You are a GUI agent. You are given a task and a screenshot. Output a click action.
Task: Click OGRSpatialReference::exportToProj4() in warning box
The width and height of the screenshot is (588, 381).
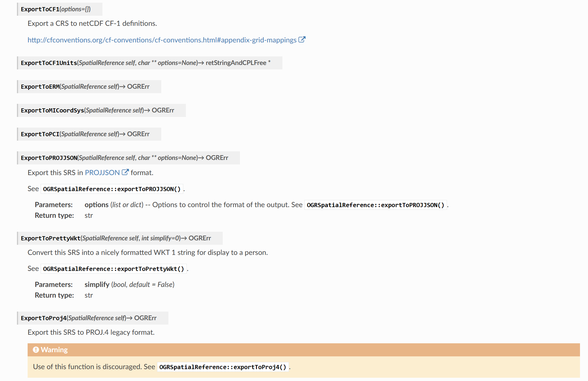[x=223, y=367]
